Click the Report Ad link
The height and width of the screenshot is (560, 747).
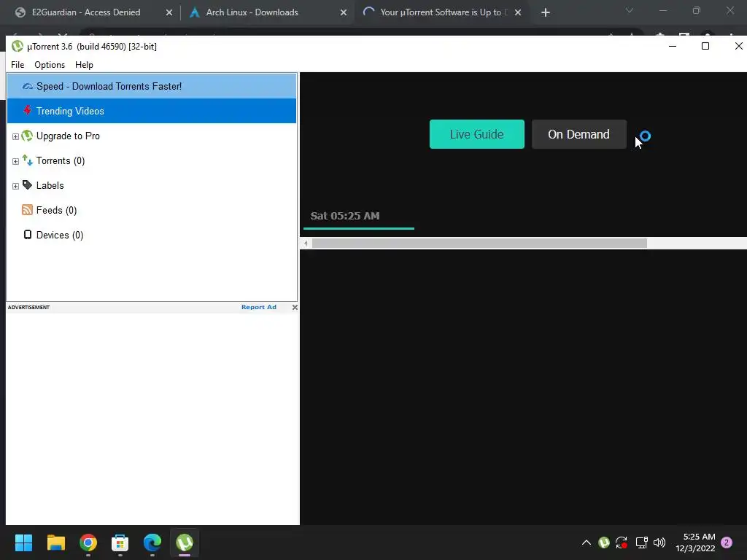coord(259,307)
